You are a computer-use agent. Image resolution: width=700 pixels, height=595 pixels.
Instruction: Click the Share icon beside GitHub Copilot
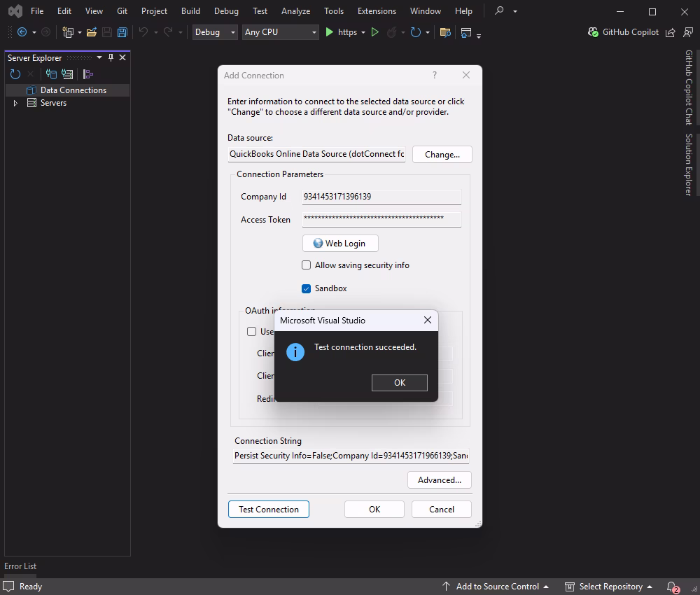pos(670,32)
